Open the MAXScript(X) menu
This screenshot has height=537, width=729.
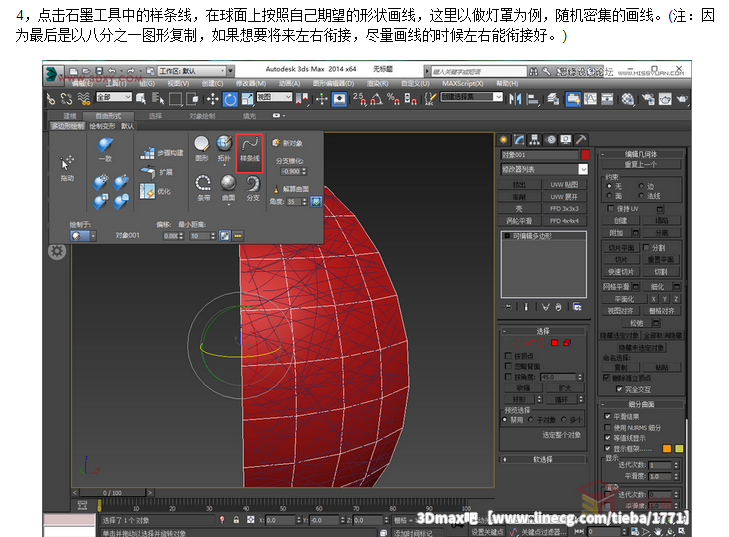(463, 84)
